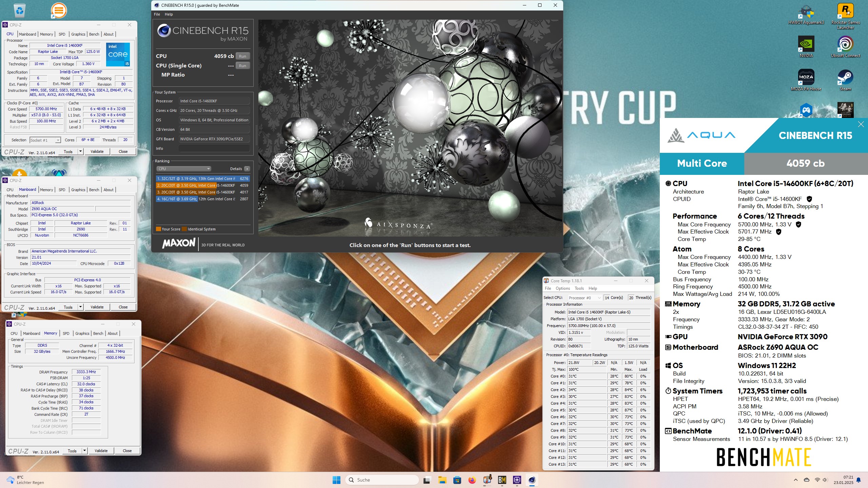Screen dimensions: 868x488
Task: Switch to Core Temp in the taskbar
Action: [487, 480]
